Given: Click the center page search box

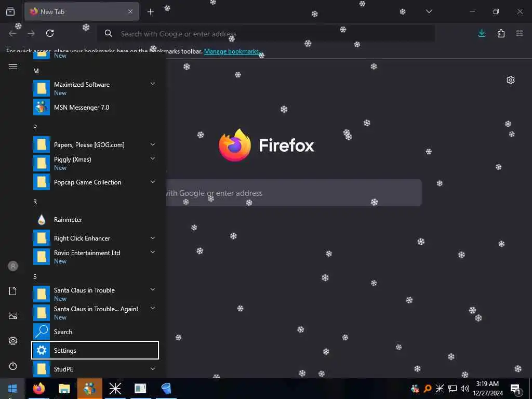Looking at the screenshot, I should tap(294, 193).
